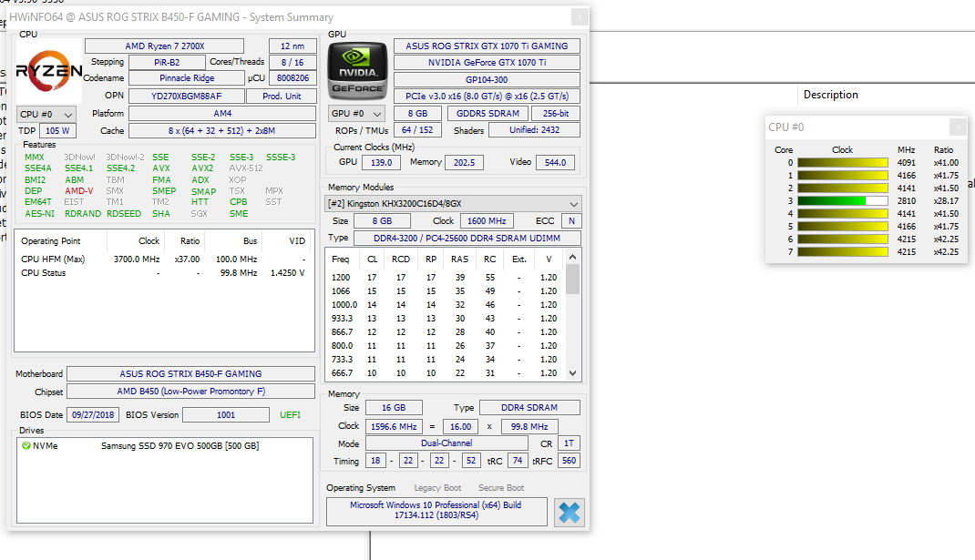Click the 8 / 16 cores threads value
Image resolution: width=975 pixels, height=560 pixels.
tap(292, 62)
